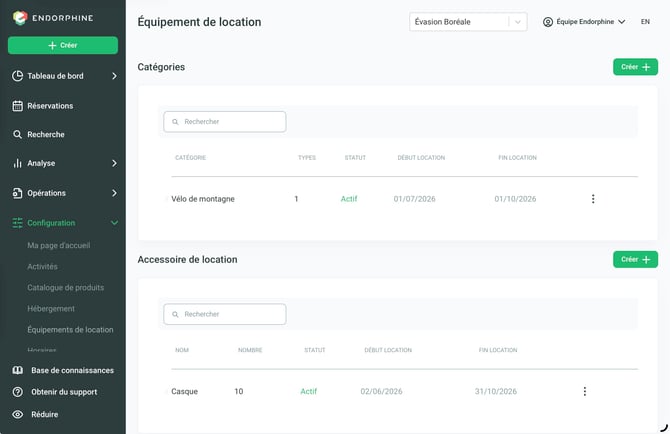Click the Actif status for Casque
The height and width of the screenshot is (434, 670).
pos(309,391)
